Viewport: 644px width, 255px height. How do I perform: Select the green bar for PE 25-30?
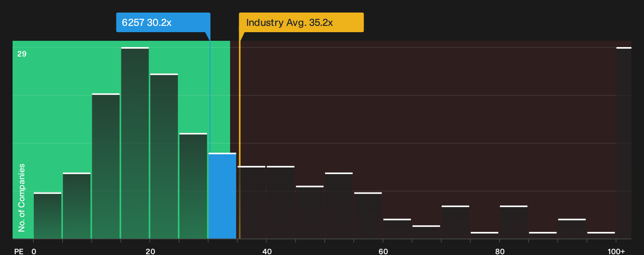point(193,186)
